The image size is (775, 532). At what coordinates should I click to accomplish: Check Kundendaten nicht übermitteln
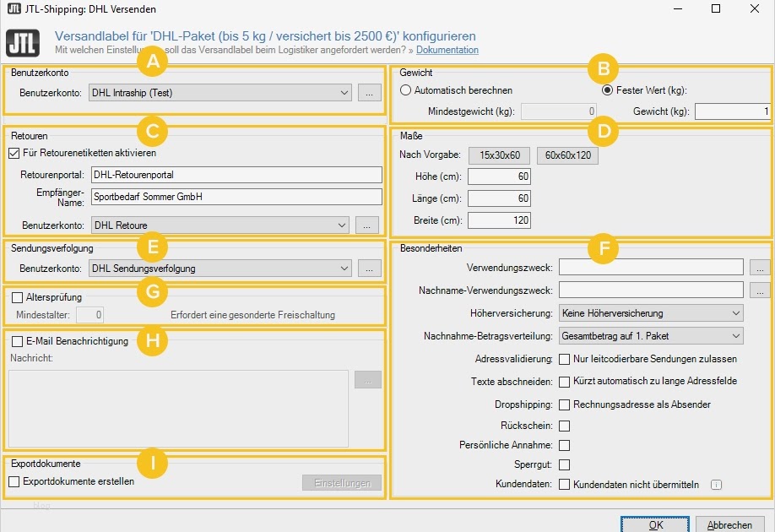564,485
